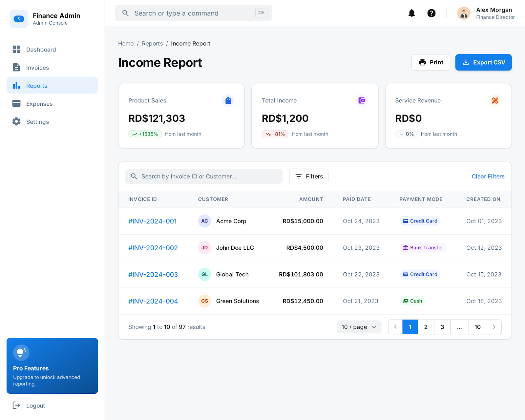525x420 pixels.
Task: Jump to page 10 in pagination
Action: (x=477, y=327)
